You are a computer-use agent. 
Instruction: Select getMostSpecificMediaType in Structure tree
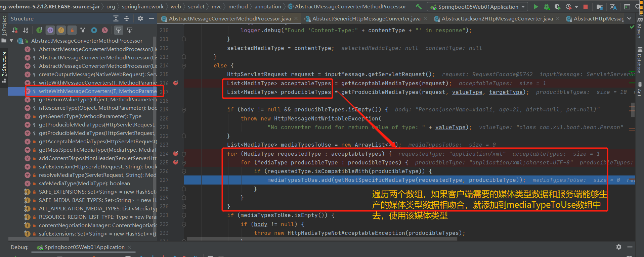coord(97,150)
